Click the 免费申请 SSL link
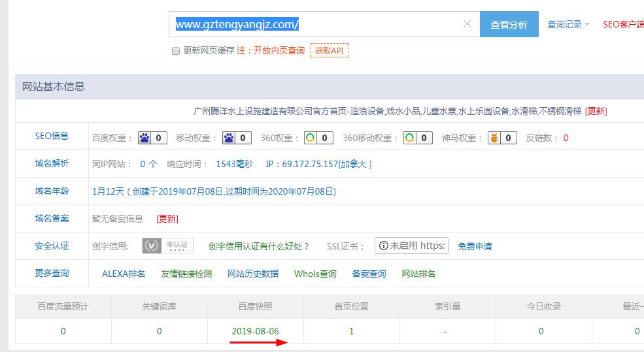Screen dimensions: 644x352 (475, 246)
